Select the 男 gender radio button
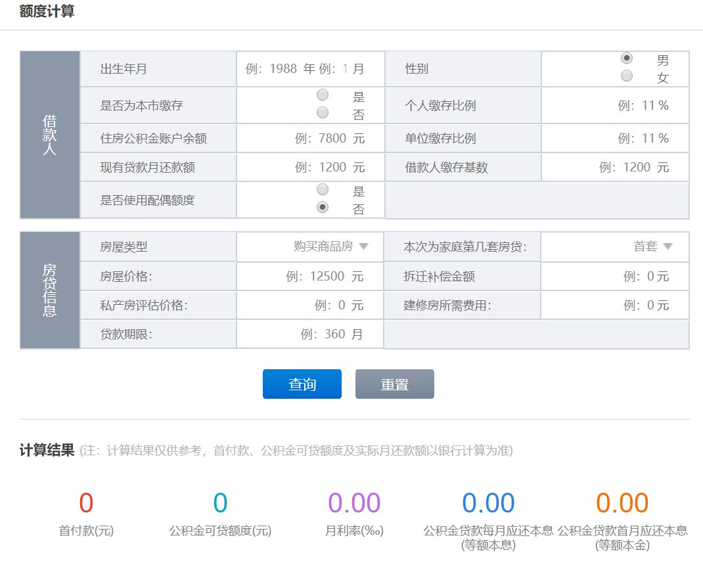Screen dimensions: 703x588 coord(627,58)
